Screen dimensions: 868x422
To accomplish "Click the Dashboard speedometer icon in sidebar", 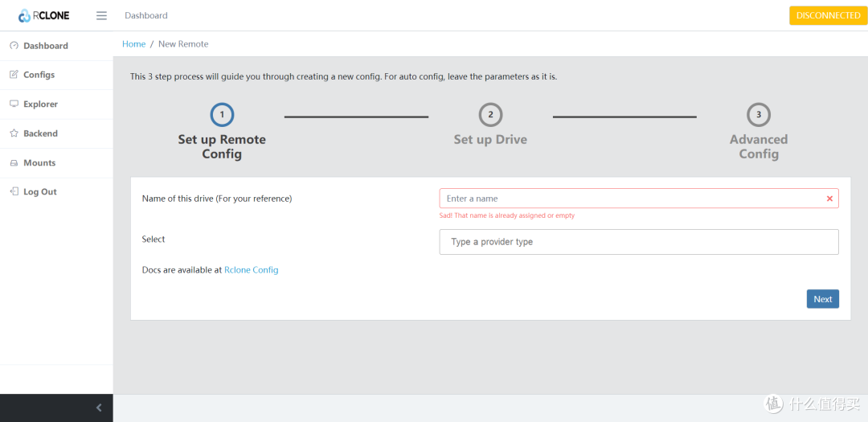I will point(14,45).
